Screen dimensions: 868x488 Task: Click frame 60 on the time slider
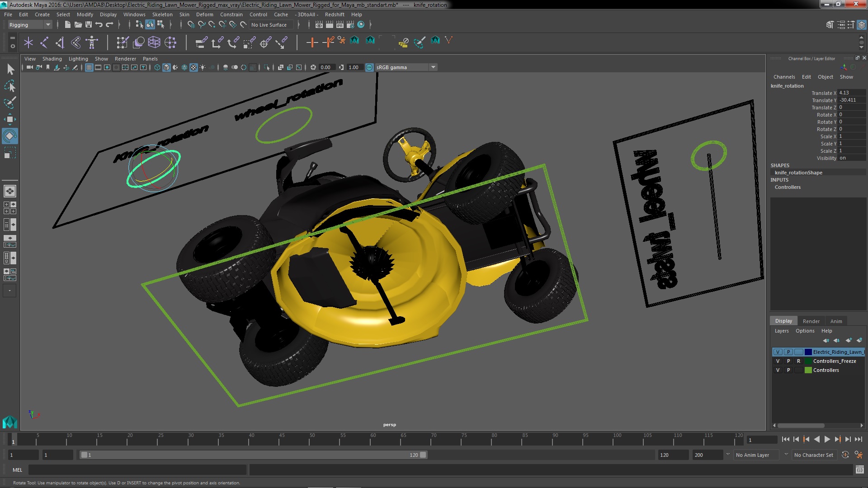[373, 439]
